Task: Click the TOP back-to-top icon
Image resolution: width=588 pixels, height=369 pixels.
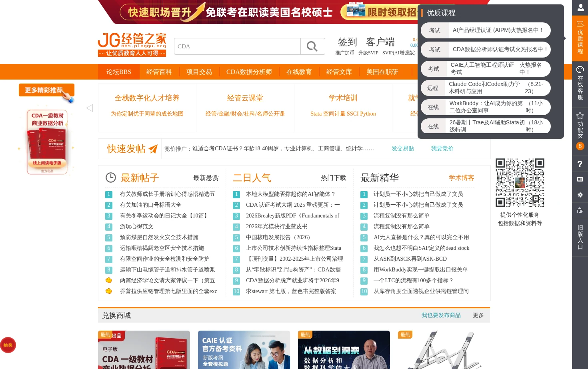Action: 580,210
